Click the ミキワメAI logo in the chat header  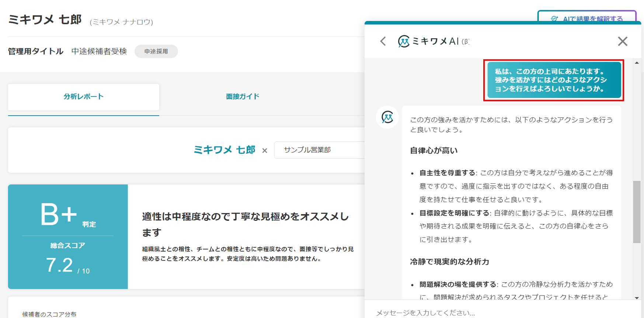tap(404, 41)
